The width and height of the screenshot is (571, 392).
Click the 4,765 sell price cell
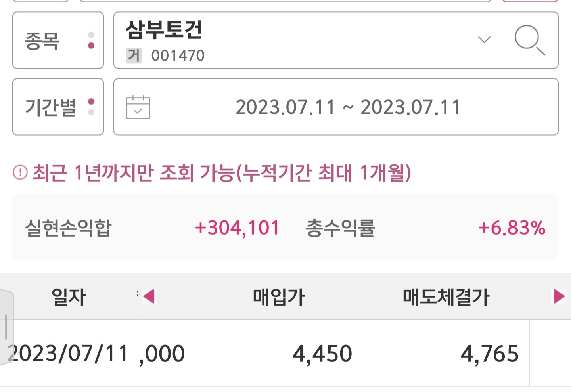tap(446, 353)
